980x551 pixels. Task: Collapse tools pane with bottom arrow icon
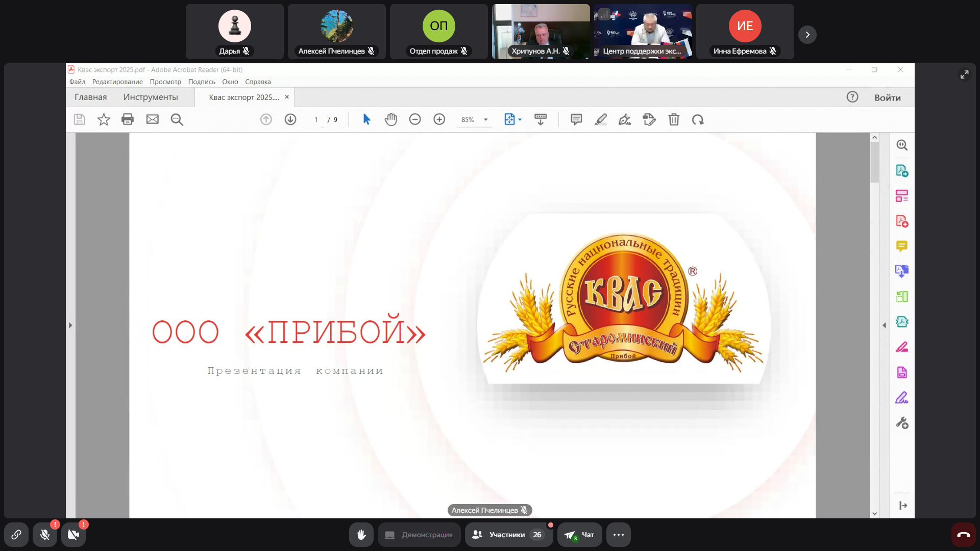tap(903, 506)
